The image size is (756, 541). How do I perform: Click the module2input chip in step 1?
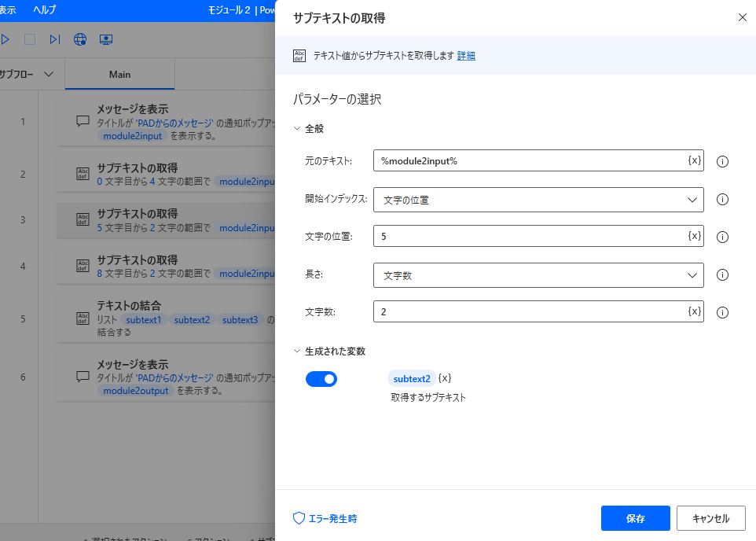point(133,135)
